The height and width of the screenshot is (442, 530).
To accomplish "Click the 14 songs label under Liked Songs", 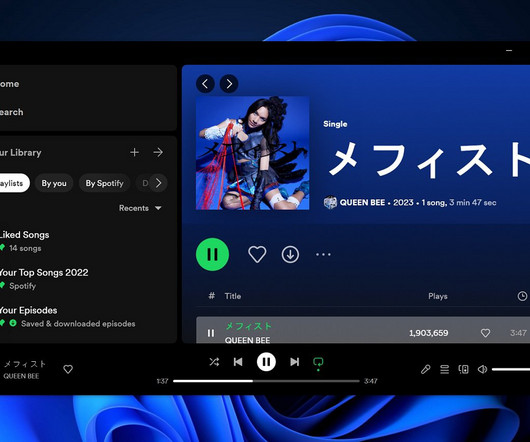I will (x=25, y=248).
